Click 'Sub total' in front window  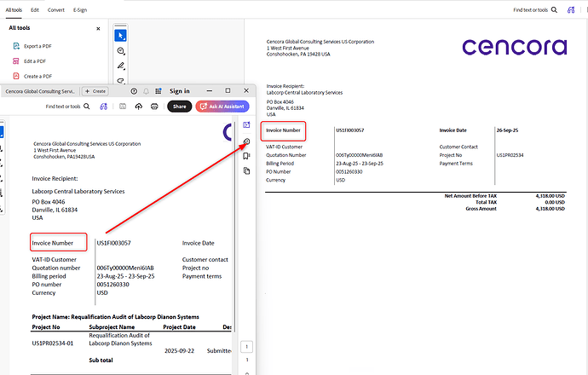click(x=101, y=360)
